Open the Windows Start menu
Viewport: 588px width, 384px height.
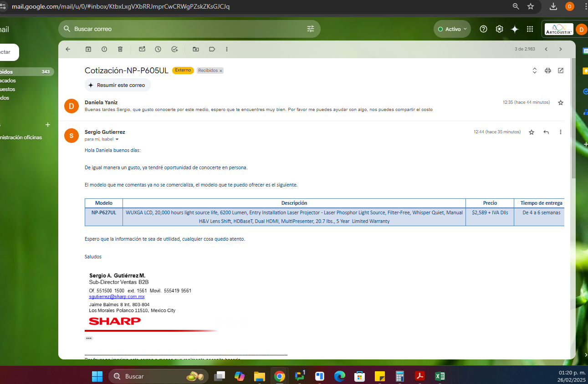click(x=97, y=376)
